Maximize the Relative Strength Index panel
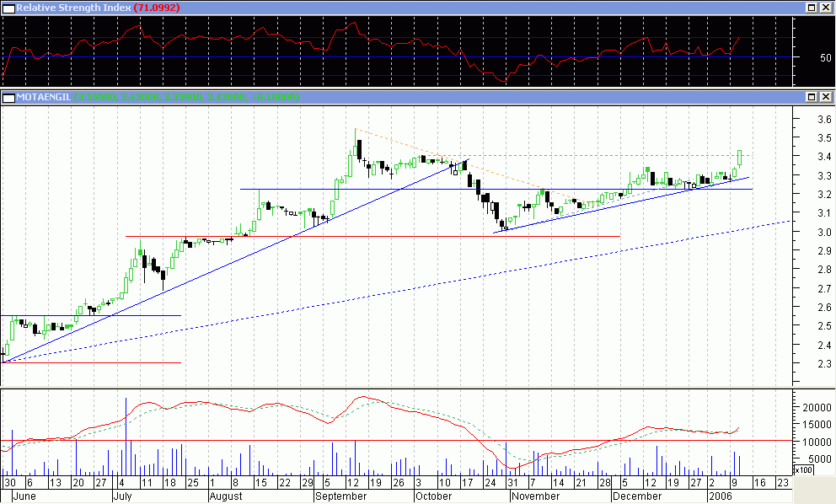Viewport: 836px width, 504px height. pos(812,8)
